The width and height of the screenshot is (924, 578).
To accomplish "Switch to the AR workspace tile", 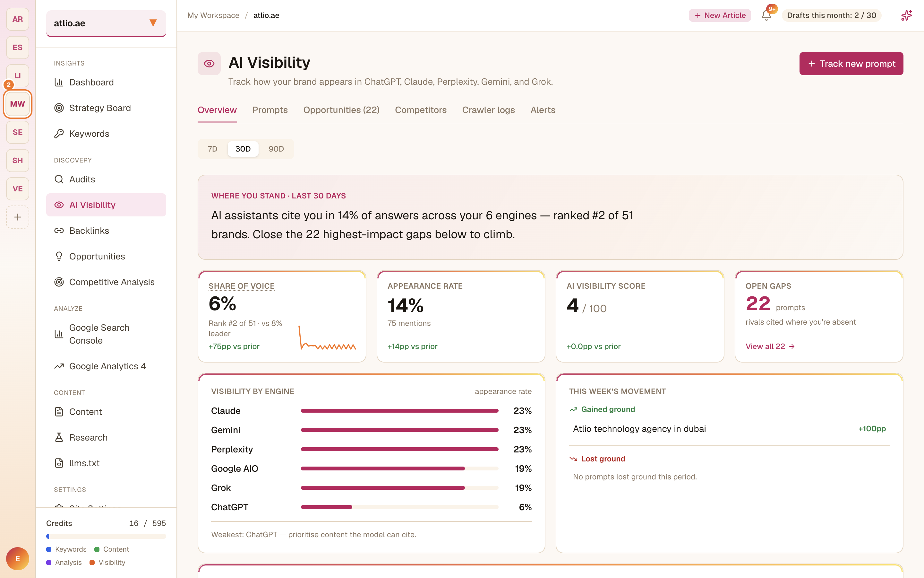I will click(18, 19).
